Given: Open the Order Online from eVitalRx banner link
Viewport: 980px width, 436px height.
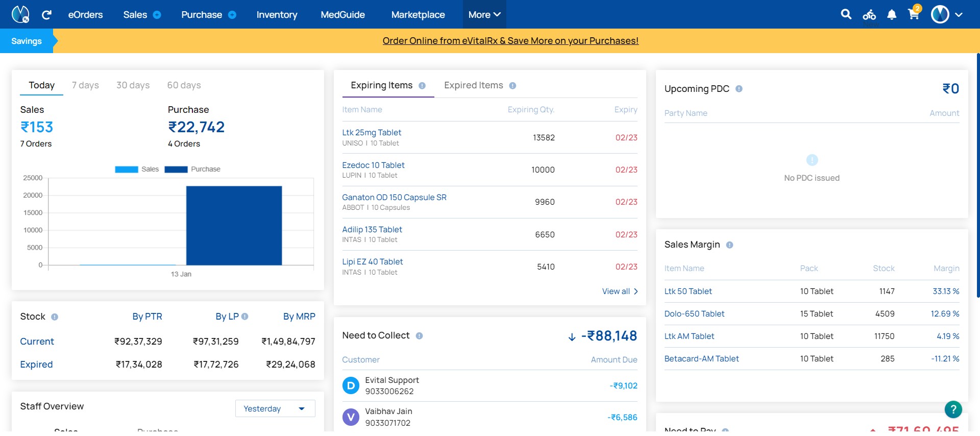Looking at the screenshot, I should (510, 41).
